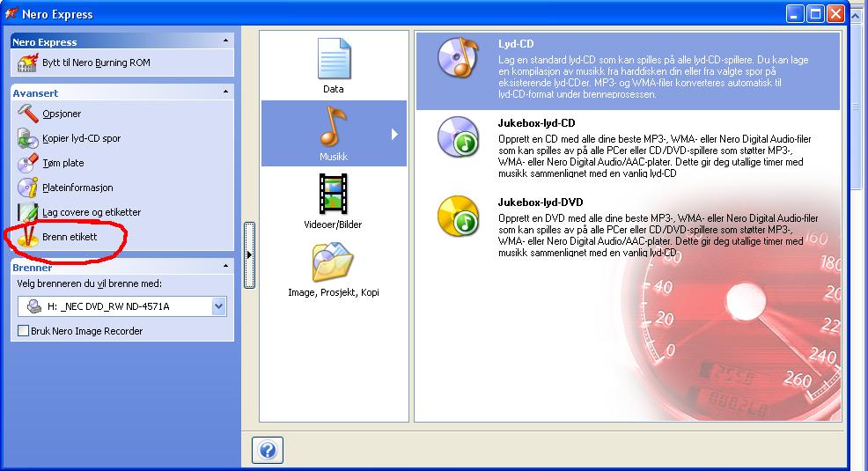Click the Bytt til Nero Burning ROM icon
868x471 pixels.
tap(27, 63)
